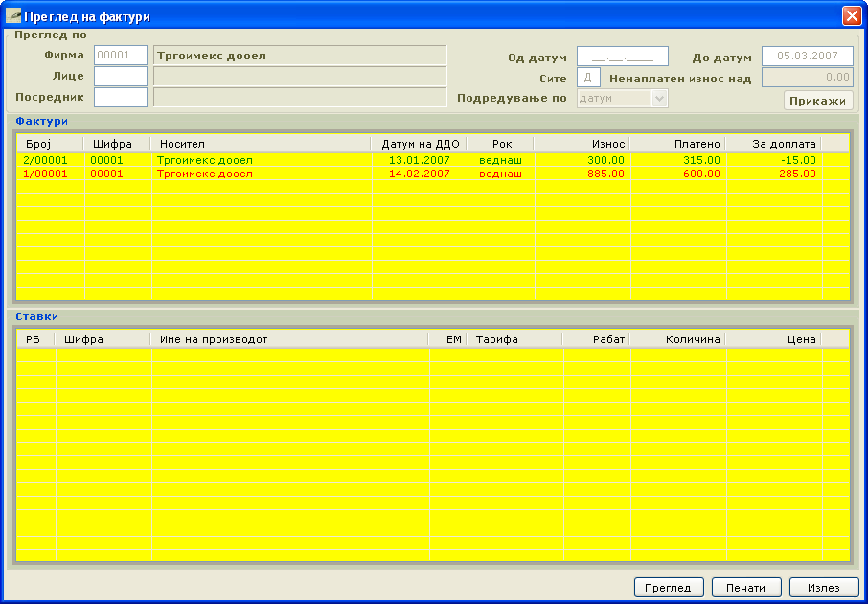This screenshot has width=868, height=604.
Task: Open the Подредување по dropdown
Action: pos(658,98)
